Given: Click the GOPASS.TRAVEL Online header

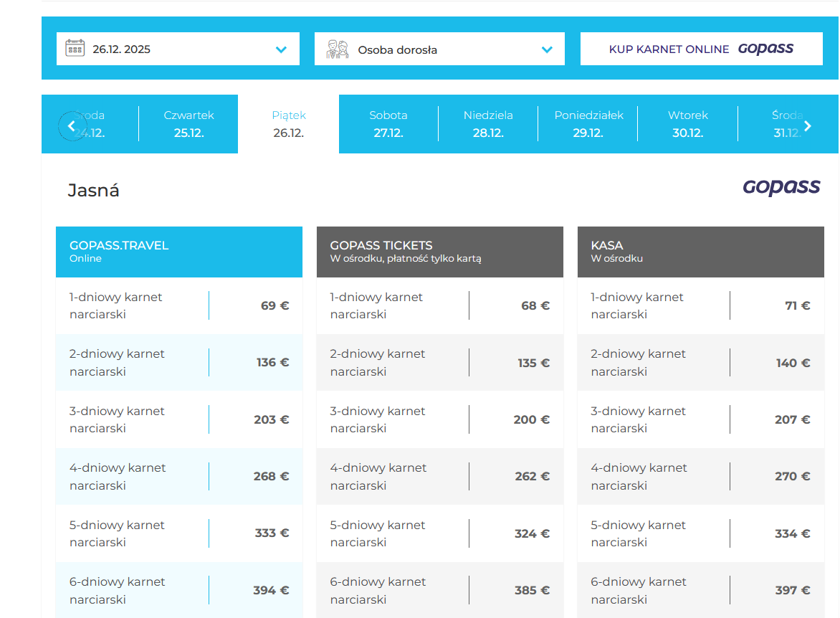Looking at the screenshot, I should click(x=179, y=252).
